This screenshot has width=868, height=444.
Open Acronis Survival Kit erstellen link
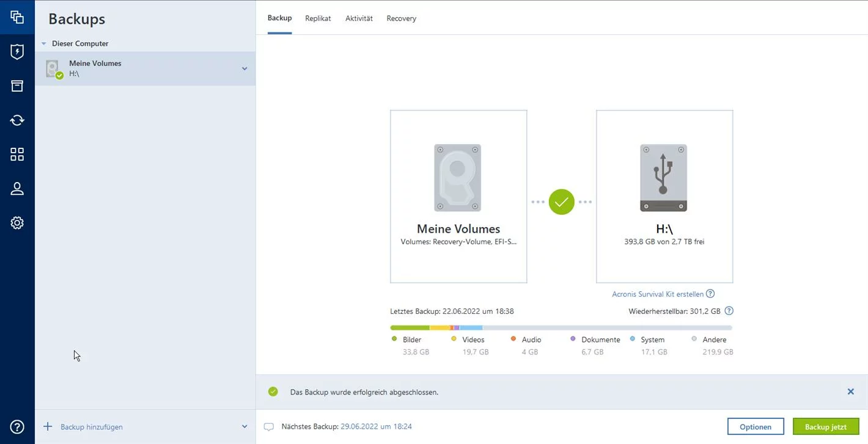(x=658, y=294)
